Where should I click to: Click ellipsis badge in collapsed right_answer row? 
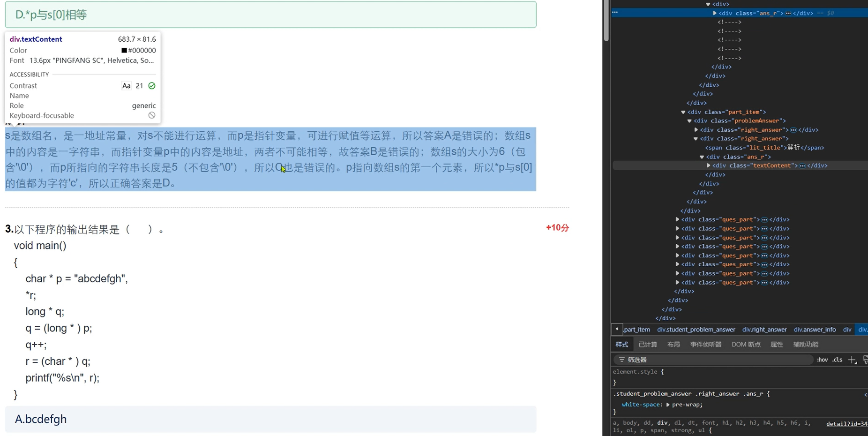coord(793,130)
